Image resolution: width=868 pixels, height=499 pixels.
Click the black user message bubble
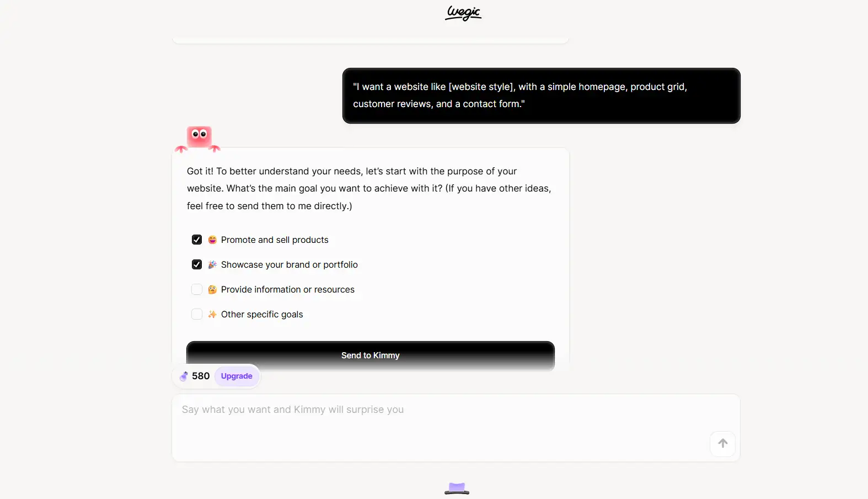(541, 95)
